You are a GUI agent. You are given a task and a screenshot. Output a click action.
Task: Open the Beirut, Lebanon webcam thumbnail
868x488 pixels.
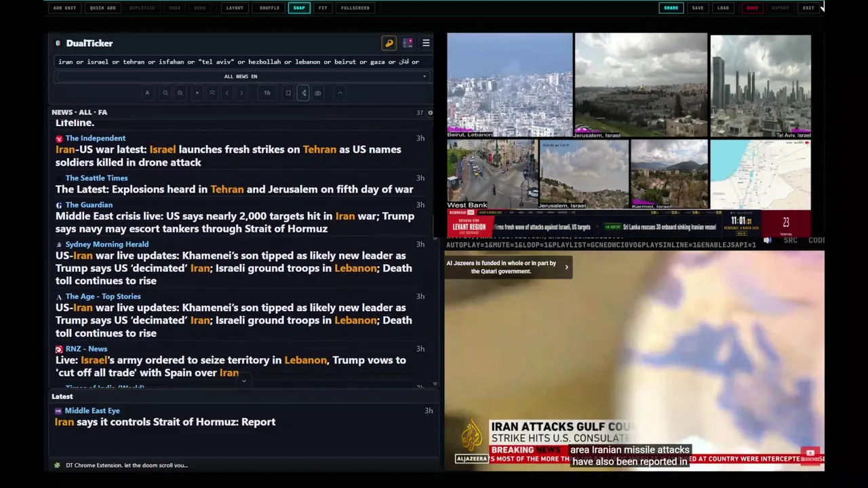click(510, 85)
